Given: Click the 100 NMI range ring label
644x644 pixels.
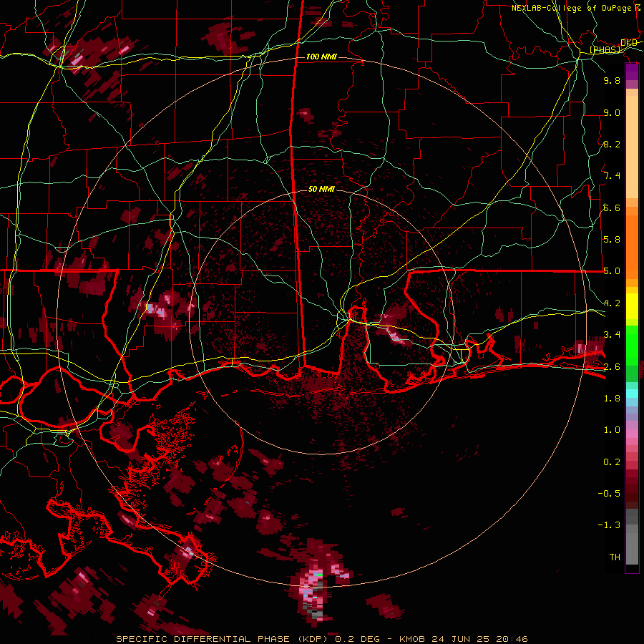Looking at the screenshot, I should [321, 57].
